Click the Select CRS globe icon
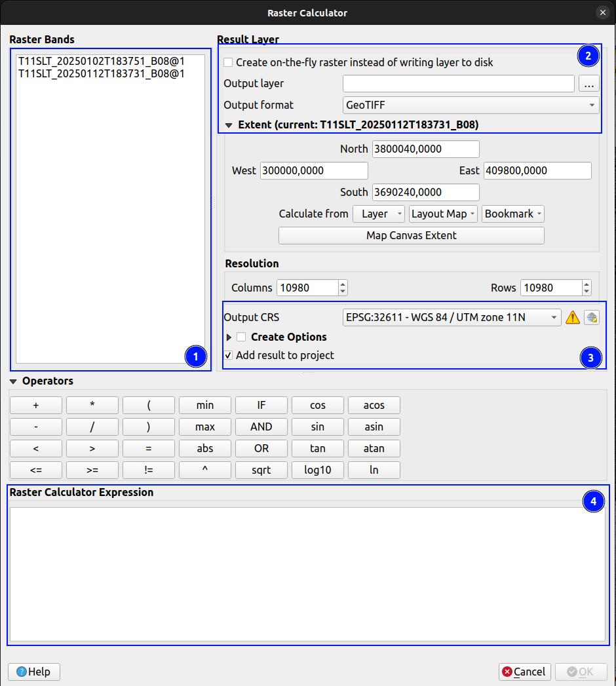 [592, 318]
